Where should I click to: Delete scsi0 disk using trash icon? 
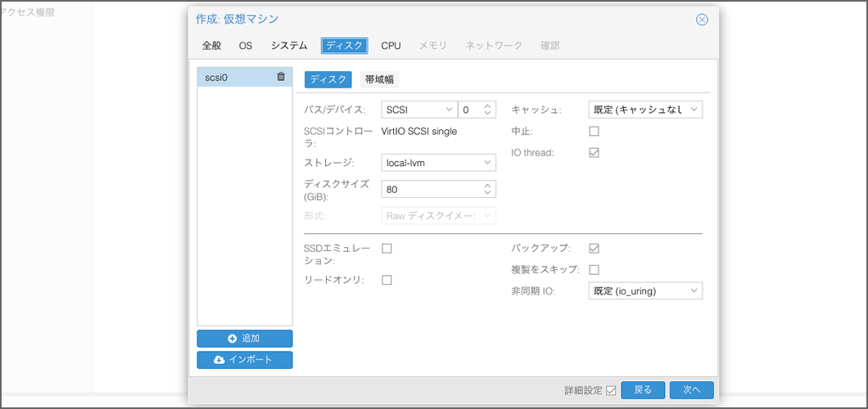[x=281, y=77]
